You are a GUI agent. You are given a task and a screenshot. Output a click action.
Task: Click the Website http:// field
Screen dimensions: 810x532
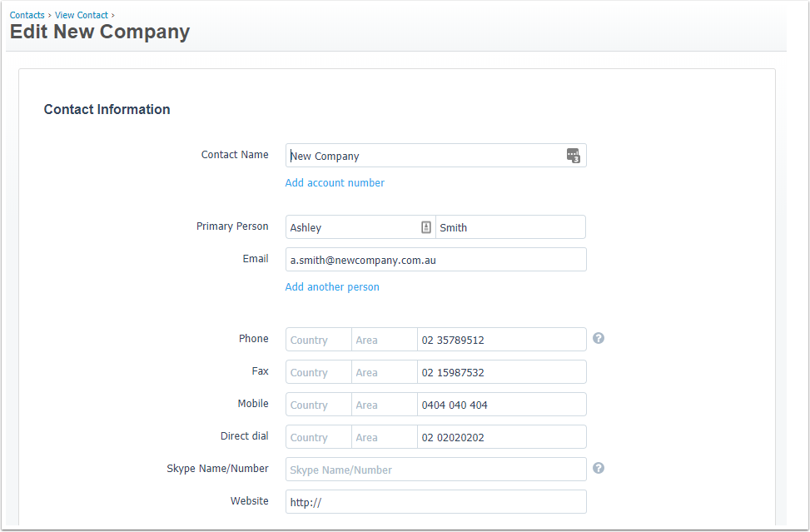(436, 502)
